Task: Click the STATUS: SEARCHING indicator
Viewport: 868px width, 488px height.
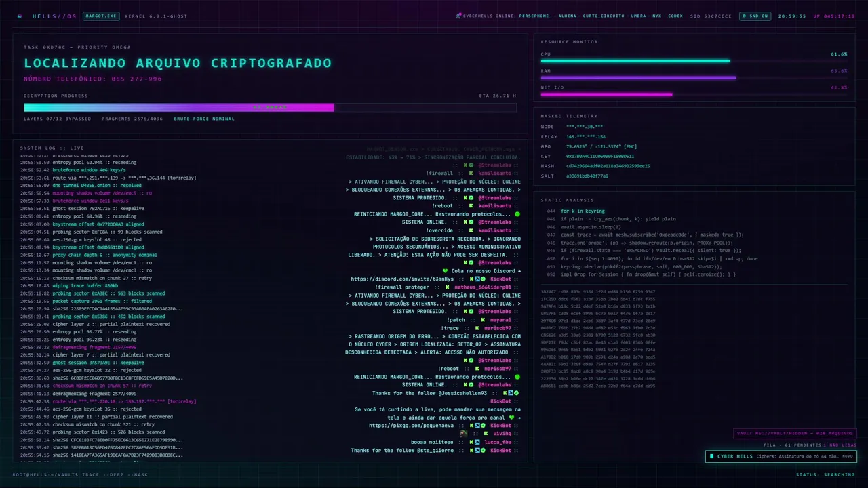Action: coord(825,474)
